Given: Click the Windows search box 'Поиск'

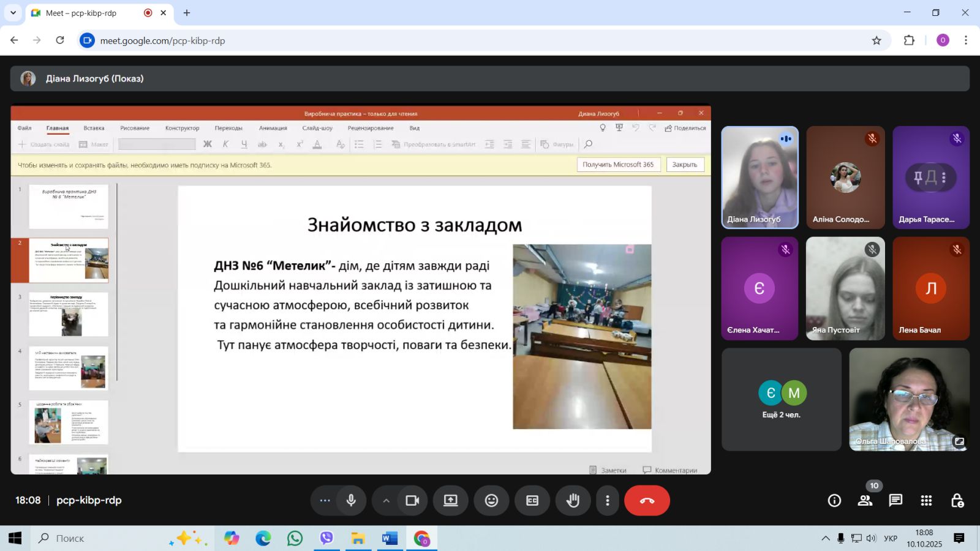Looking at the screenshot, I should tap(98, 539).
